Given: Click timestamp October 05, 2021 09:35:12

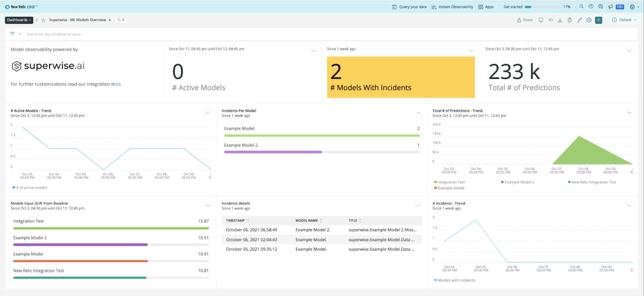Looking at the screenshot, I should [252, 249].
